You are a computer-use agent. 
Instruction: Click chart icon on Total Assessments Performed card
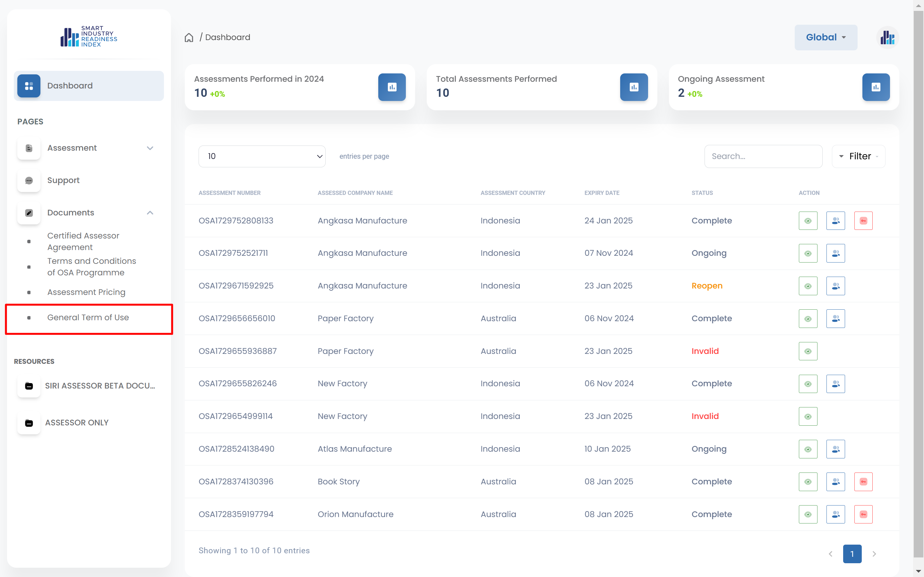(633, 87)
